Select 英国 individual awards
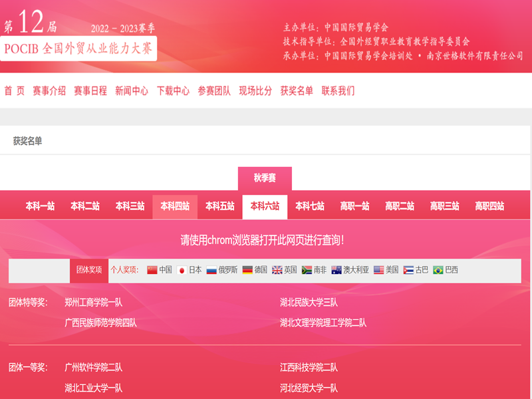Viewport: 532px width, 399px height. [291, 270]
